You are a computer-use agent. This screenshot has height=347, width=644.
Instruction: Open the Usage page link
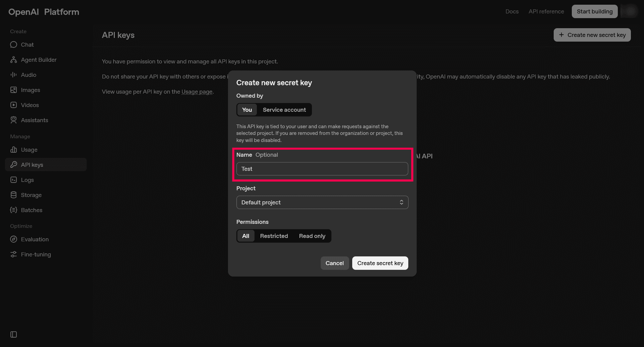[197, 91]
